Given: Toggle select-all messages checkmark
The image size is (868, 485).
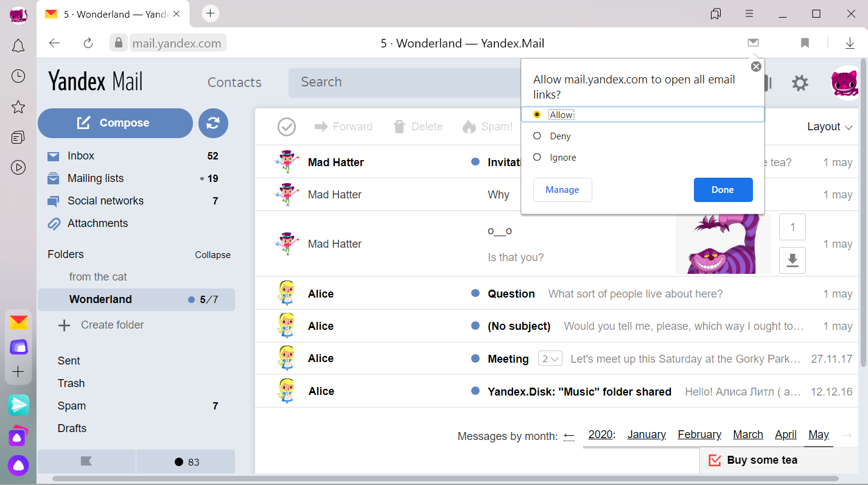Looking at the screenshot, I should click(x=287, y=127).
